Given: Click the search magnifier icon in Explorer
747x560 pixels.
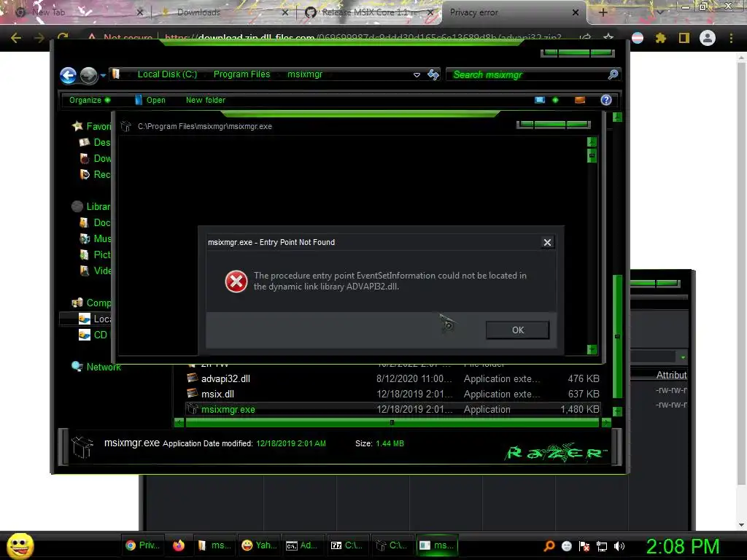Looking at the screenshot, I should point(613,74).
